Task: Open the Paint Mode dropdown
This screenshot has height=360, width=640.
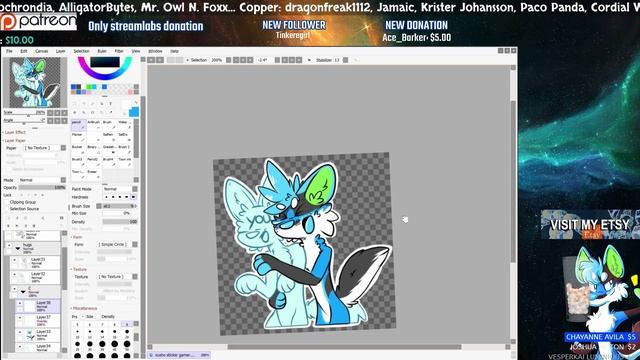Action: pos(120,189)
